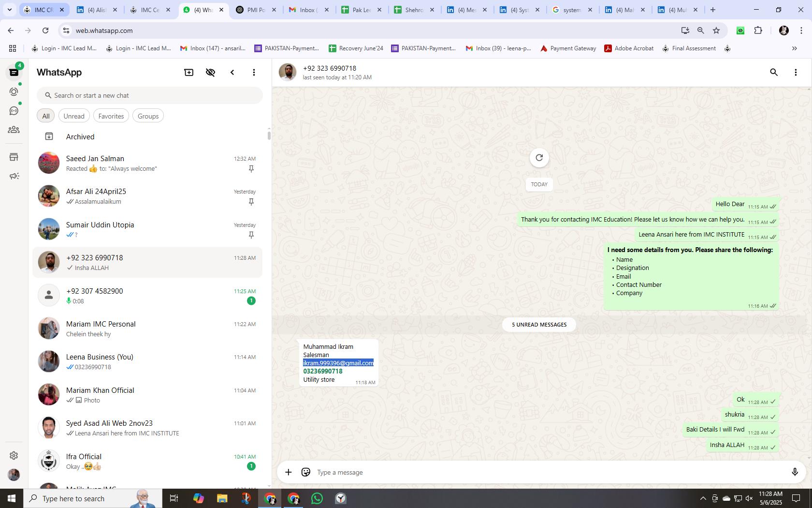The width and height of the screenshot is (812, 508).
Task: Open WhatsApp from the Windows taskbar
Action: pos(317,498)
